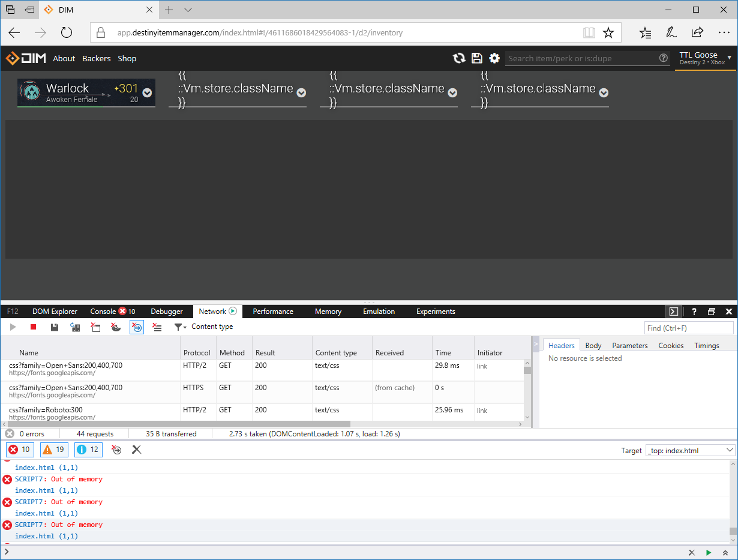Clear network entries using the clear session icon
738x560 pixels.
click(96, 327)
